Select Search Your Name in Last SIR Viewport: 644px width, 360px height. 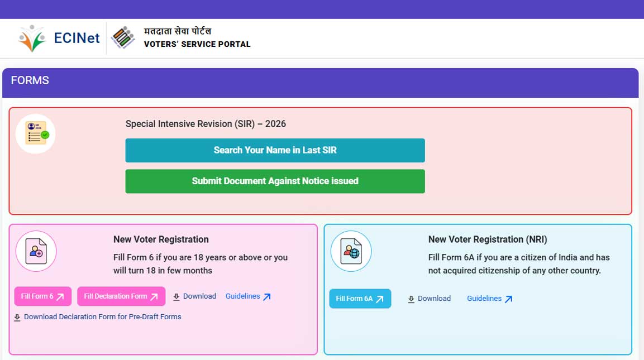pyautogui.click(x=275, y=150)
